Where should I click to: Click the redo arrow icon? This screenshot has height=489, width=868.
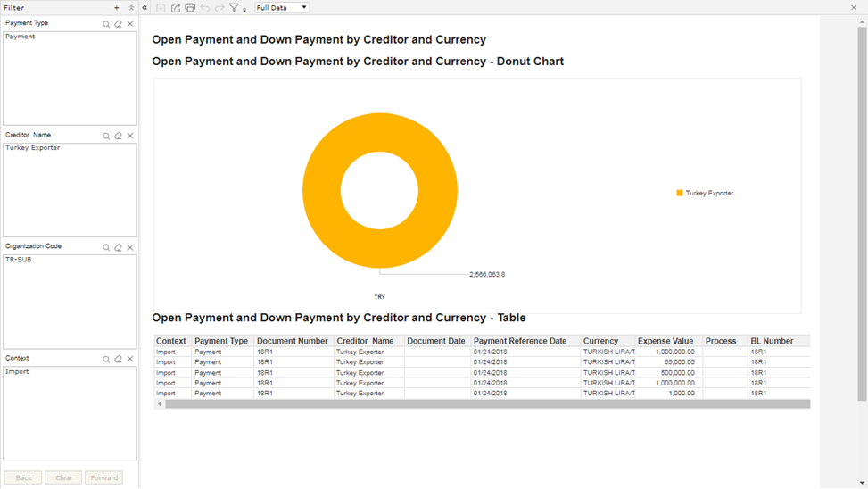pos(219,8)
